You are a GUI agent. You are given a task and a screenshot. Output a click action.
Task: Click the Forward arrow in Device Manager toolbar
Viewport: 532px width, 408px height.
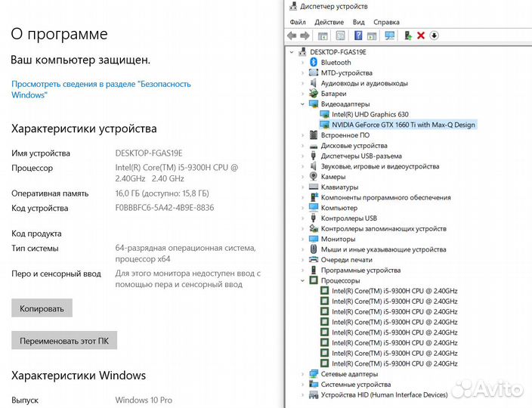[305, 36]
